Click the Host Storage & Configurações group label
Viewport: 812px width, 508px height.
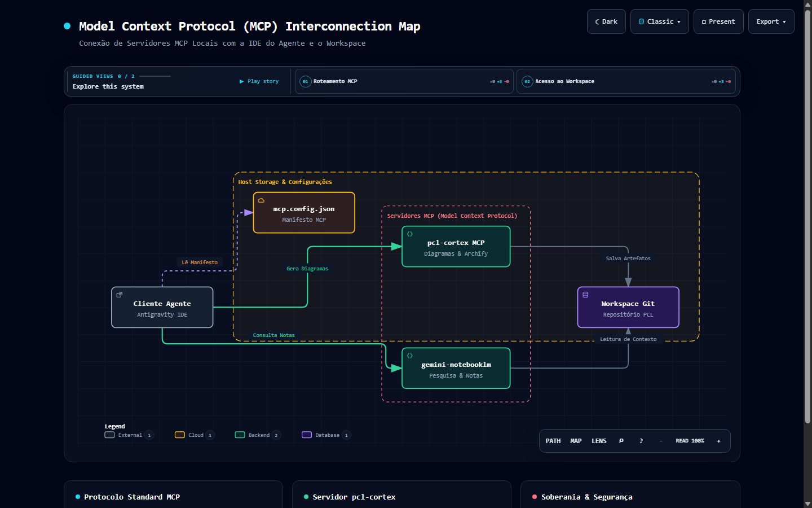[285, 182]
